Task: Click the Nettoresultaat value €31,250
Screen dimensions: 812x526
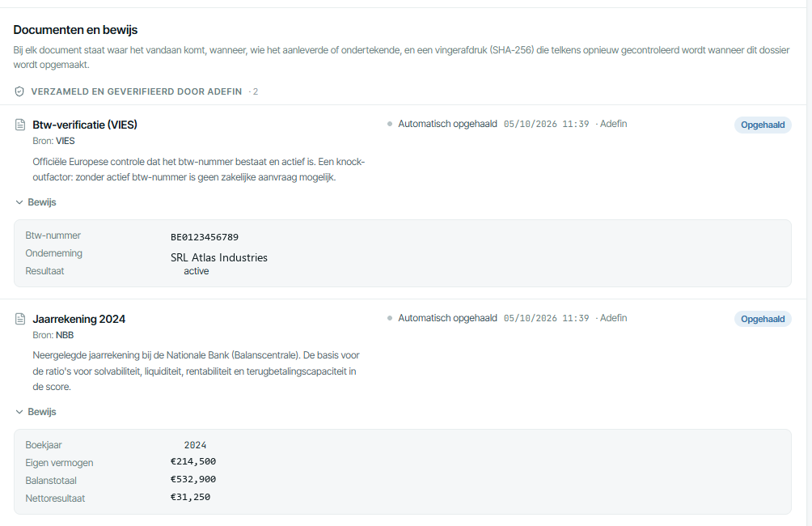Action: point(190,497)
